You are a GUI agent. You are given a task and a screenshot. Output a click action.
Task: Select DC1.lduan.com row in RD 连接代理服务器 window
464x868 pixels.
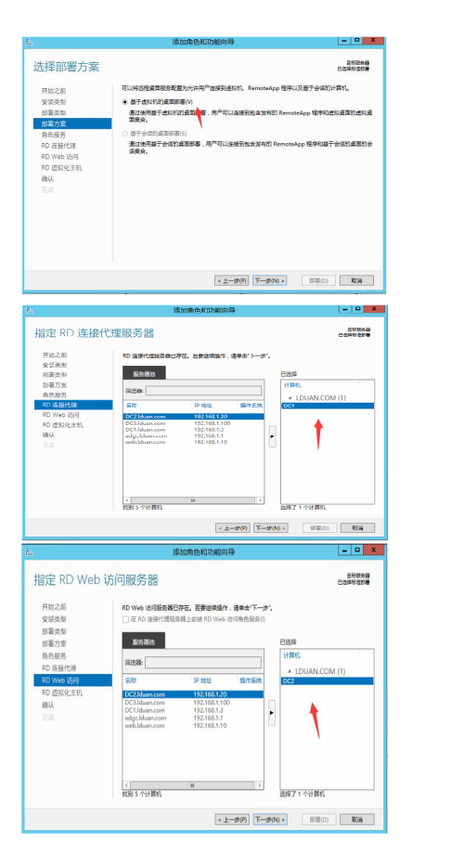(194, 429)
